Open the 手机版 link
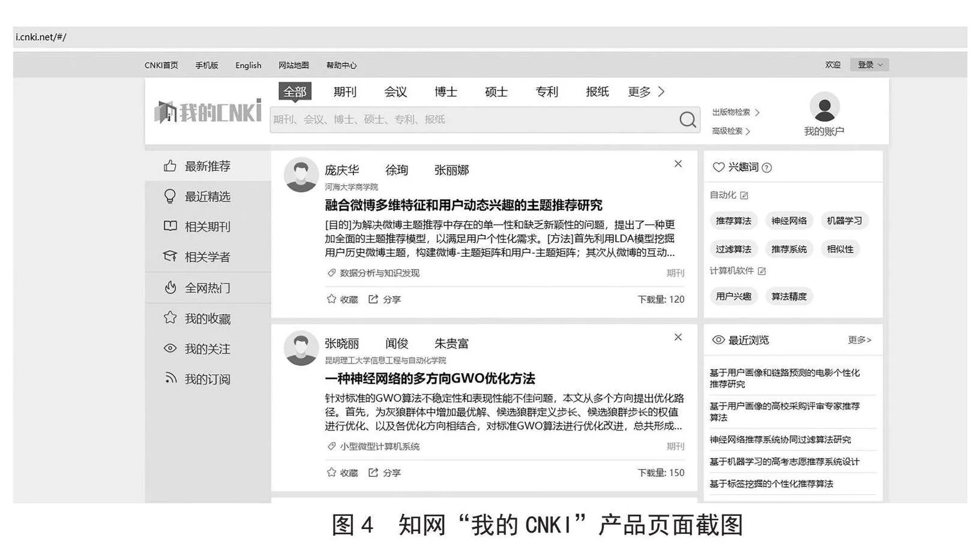 [206, 65]
